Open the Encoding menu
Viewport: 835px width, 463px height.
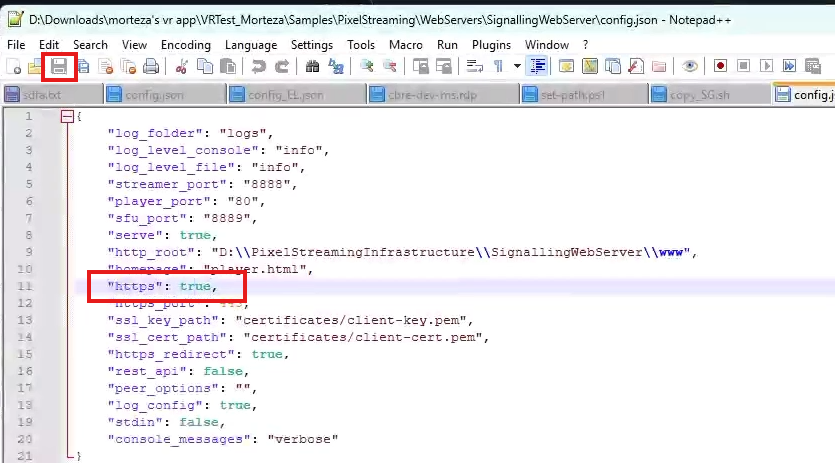click(x=186, y=45)
